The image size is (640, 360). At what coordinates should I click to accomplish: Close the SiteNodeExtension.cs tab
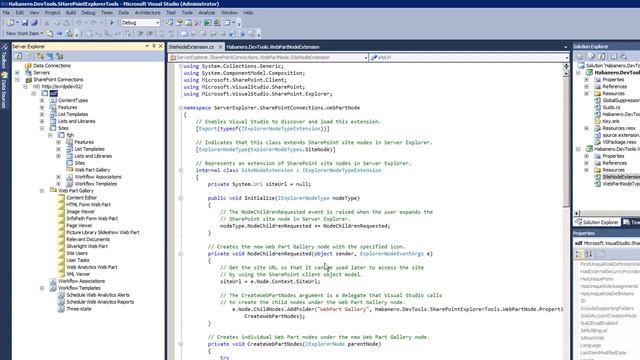point(220,47)
